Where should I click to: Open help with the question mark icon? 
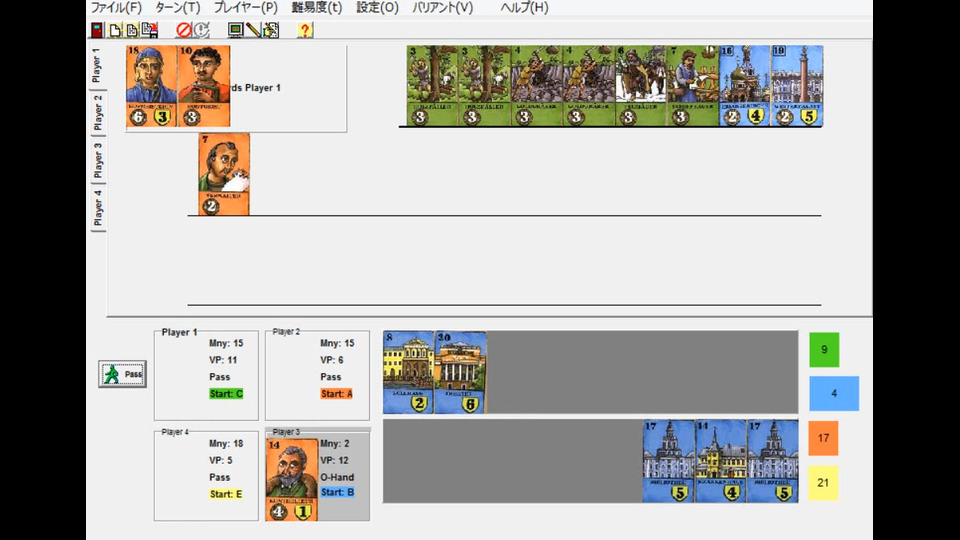305,30
